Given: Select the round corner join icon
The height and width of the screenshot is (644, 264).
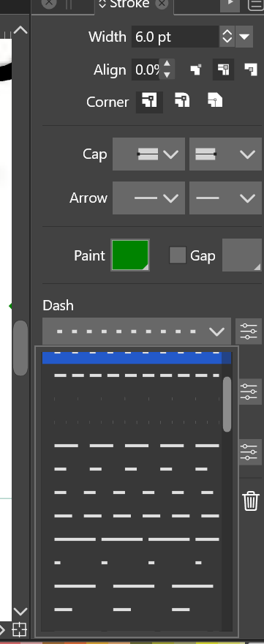Looking at the screenshot, I should pos(182,101).
